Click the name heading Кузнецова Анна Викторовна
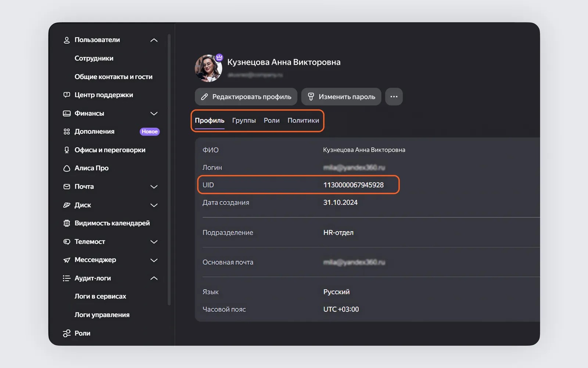This screenshot has width=588, height=368. coord(284,62)
